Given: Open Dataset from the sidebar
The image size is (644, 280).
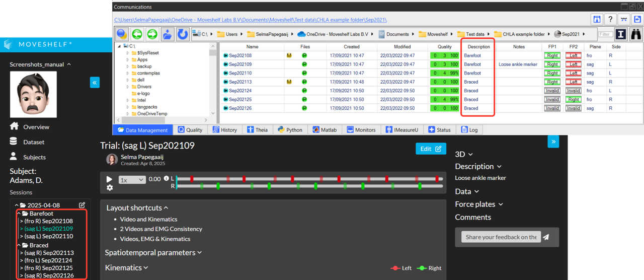Looking at the screenshot, I should click(x=34, y=142).
